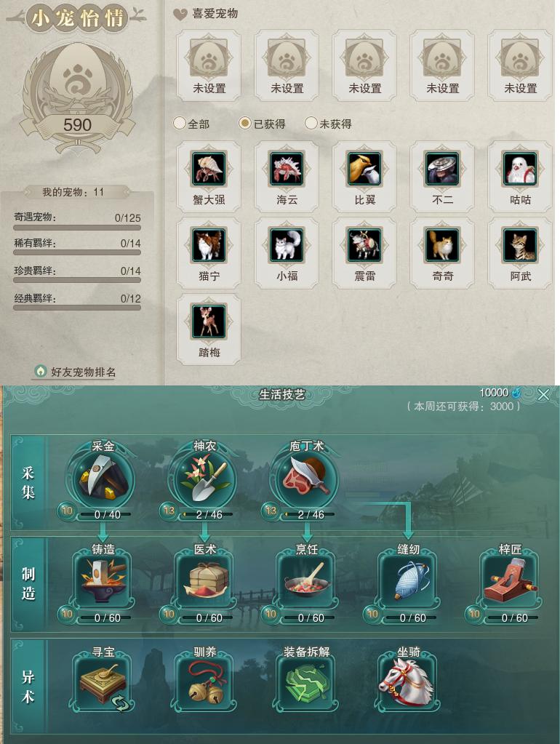
Task: Select the 蟹大强 hermit crab pet icon
Action: click(209, 169)
